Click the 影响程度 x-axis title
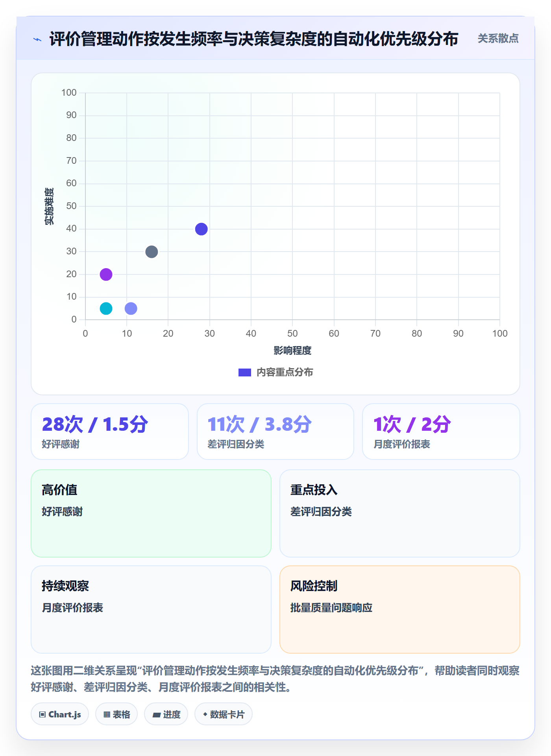Image resolution: width=551 pixels, height=756 pixels. tap(292, 350)
